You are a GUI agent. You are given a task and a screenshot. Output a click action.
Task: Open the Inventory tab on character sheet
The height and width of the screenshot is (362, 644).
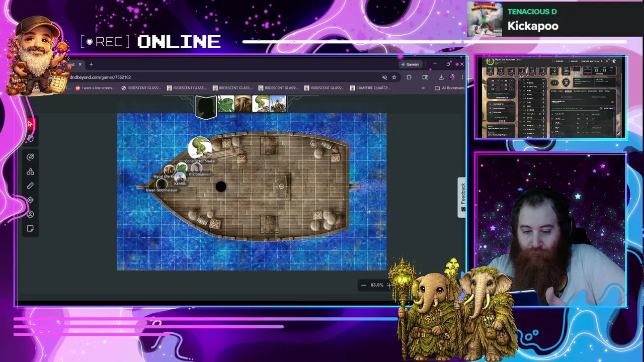tap(568, 91)
